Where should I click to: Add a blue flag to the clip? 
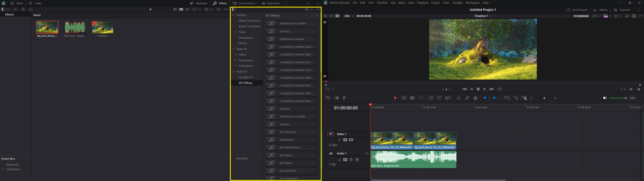[x=485, y=98]
